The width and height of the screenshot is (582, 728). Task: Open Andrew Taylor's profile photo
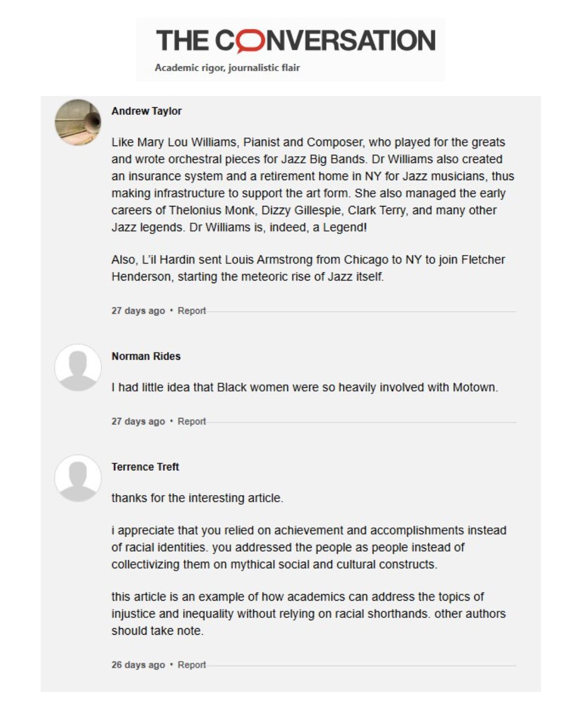78,122
